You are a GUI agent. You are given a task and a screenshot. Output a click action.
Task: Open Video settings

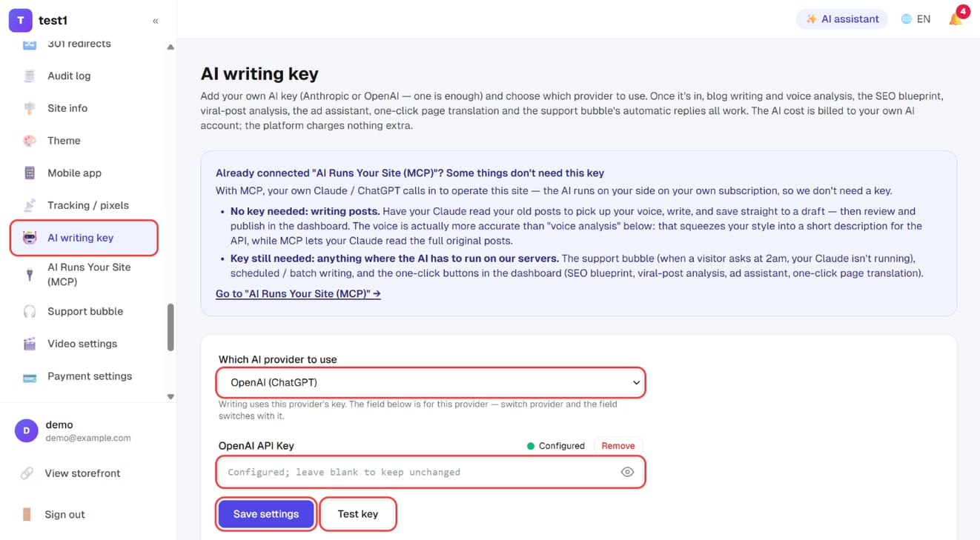82,344
